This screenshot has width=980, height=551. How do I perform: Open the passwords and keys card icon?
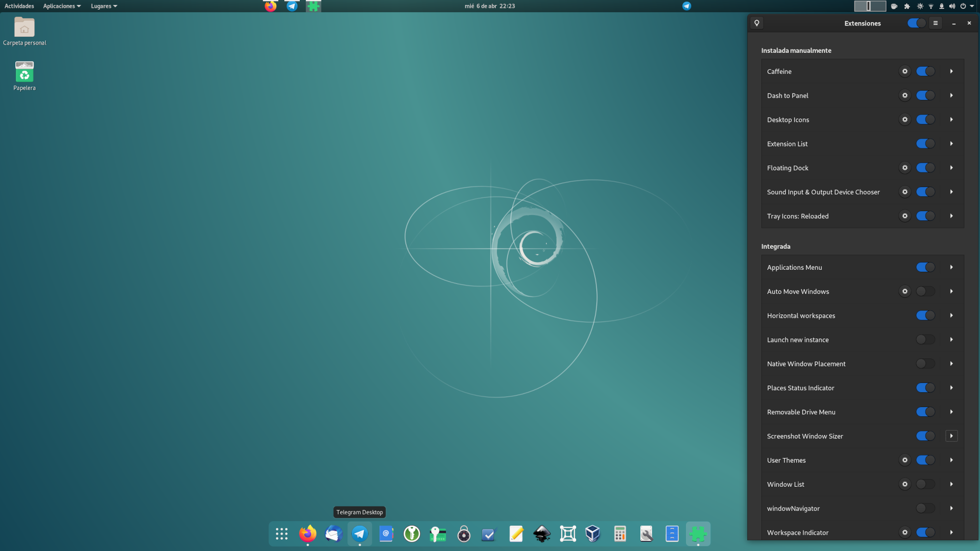[438, 534]
